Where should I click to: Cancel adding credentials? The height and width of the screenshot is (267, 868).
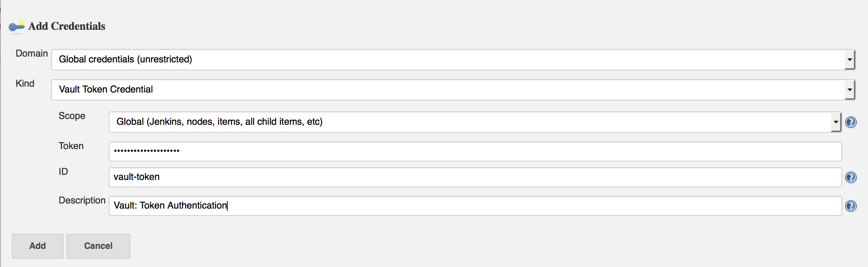click(x=98, y=246)
